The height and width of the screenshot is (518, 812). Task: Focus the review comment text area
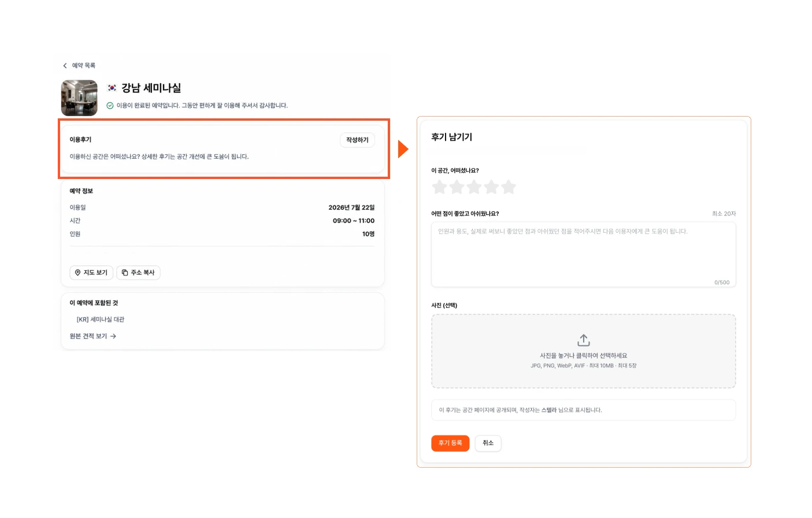(584, 255)
